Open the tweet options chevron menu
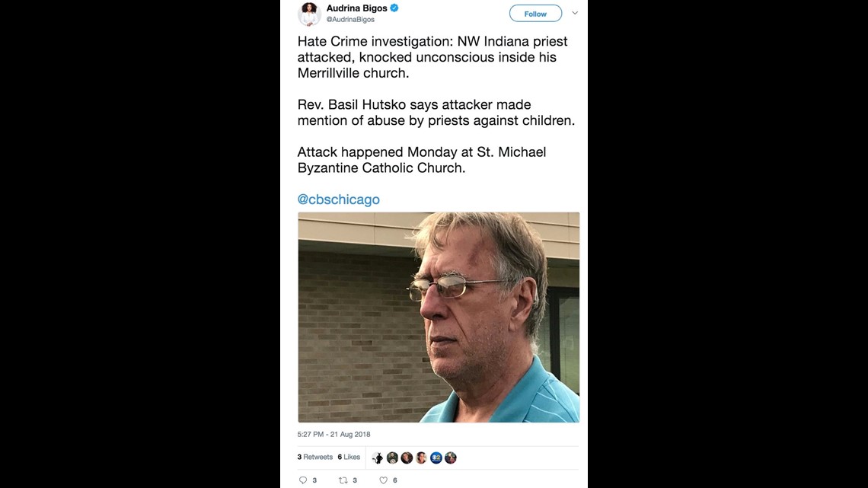 (x=575, y=13)
